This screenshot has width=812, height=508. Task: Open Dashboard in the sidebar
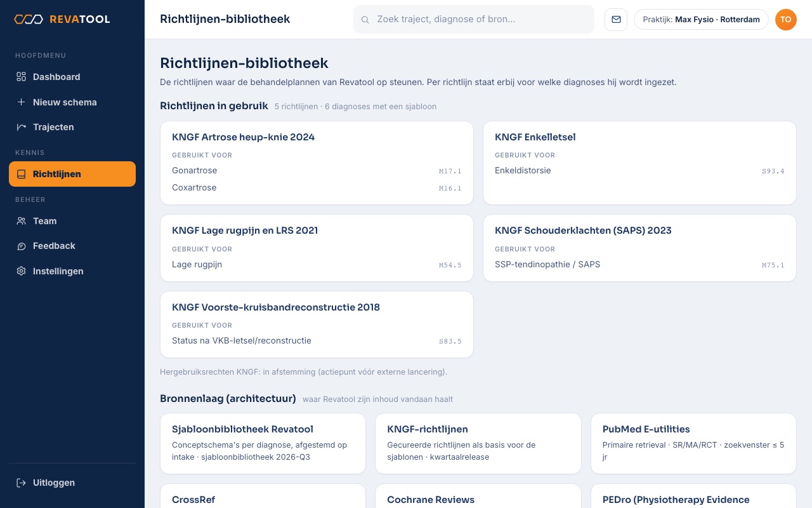coord(72,77)
